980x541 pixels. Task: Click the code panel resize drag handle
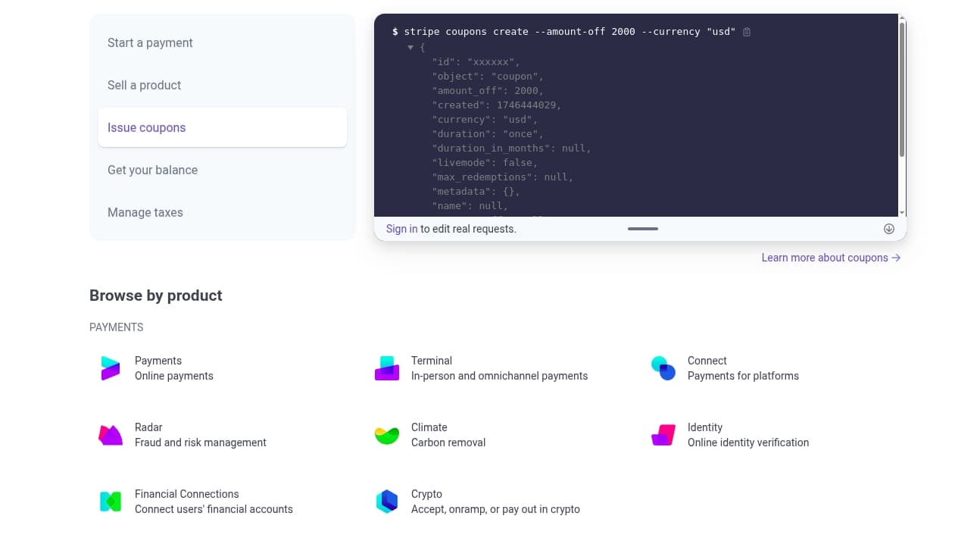[643, 229]
